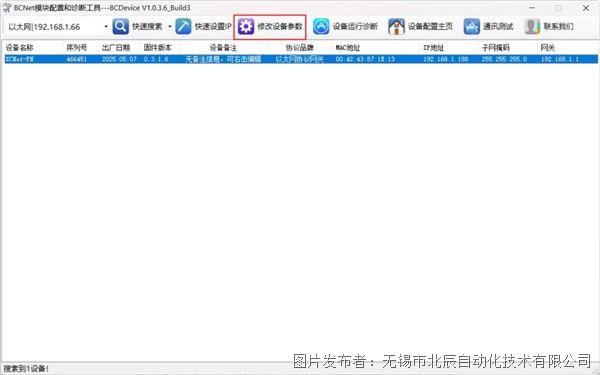Click the BCNet app icon in title bar
Image resolution: width=600 pixels, height=375 pixels.
7,8
